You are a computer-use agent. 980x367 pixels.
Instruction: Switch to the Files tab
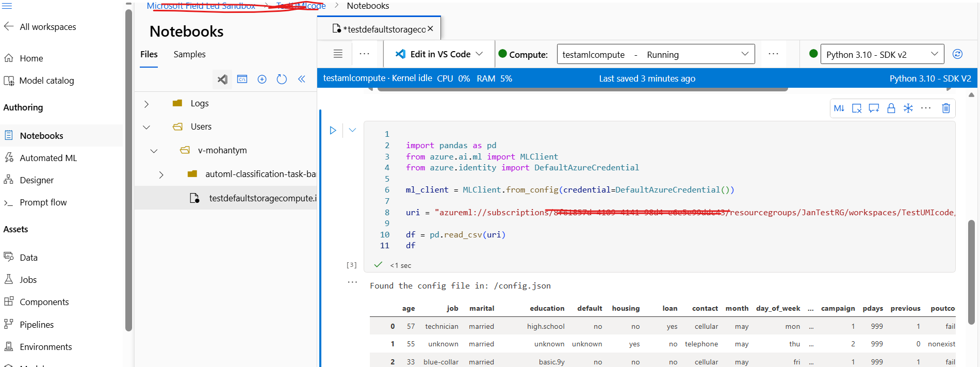tap(149, 54)
